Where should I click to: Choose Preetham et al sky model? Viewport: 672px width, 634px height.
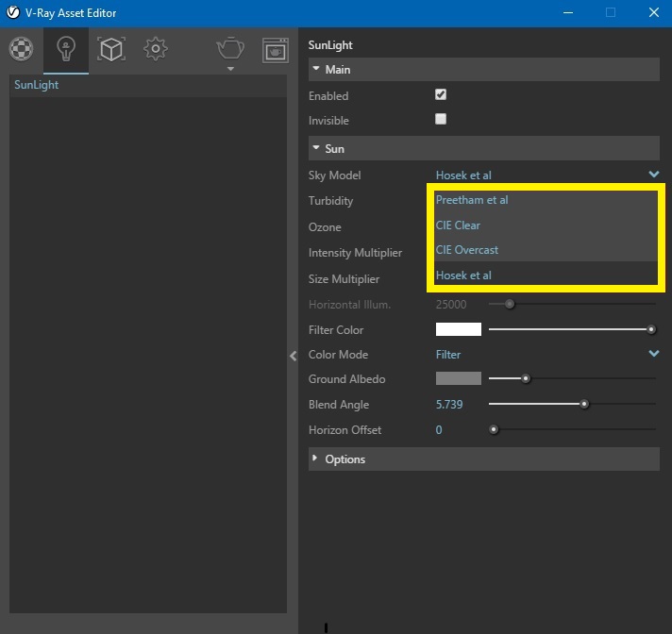click(546, 200)
